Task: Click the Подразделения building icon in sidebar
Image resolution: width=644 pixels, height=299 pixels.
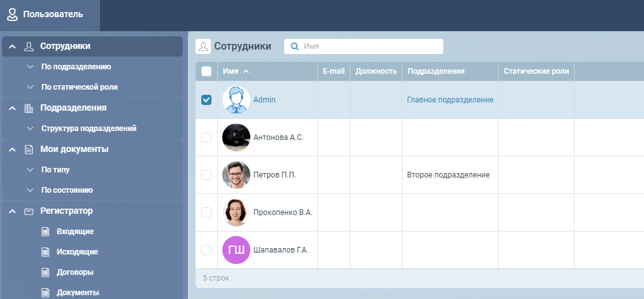Action: [29, 108]
